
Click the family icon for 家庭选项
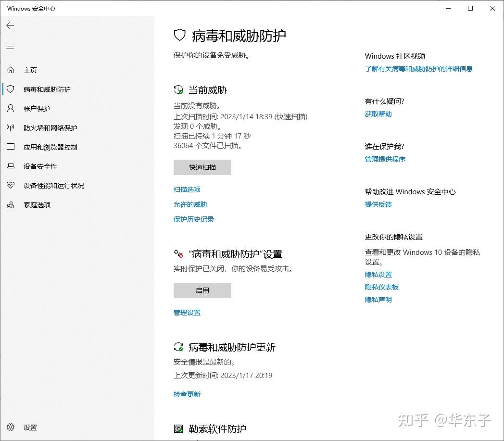(11, 205)
